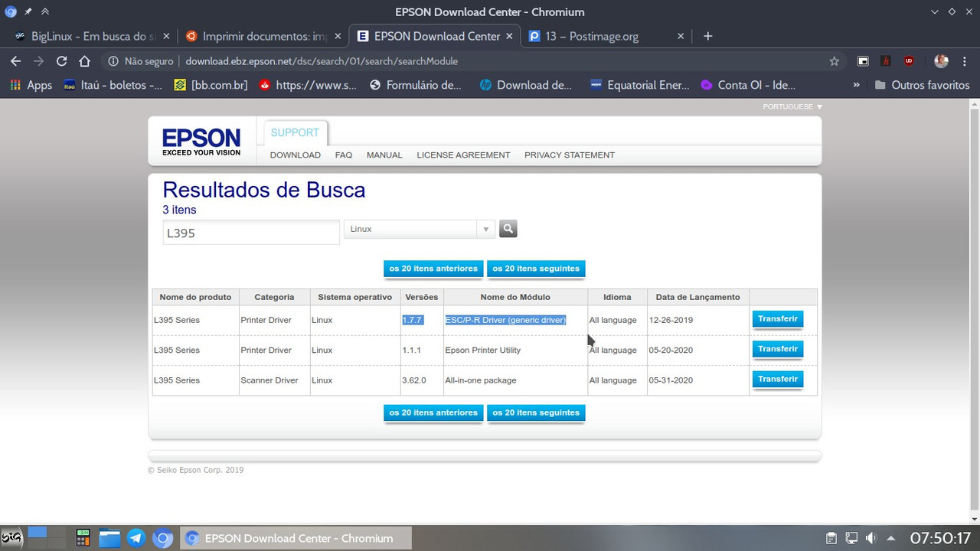Bookmark this page with the star icon

[835, 61]
